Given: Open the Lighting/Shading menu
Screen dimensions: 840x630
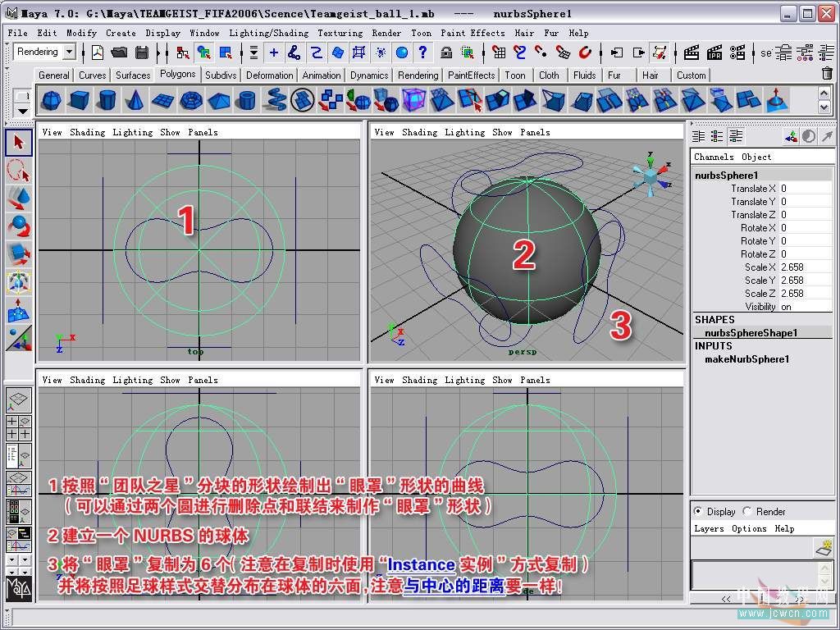Looking at the screenshot, I should (269, 33).
